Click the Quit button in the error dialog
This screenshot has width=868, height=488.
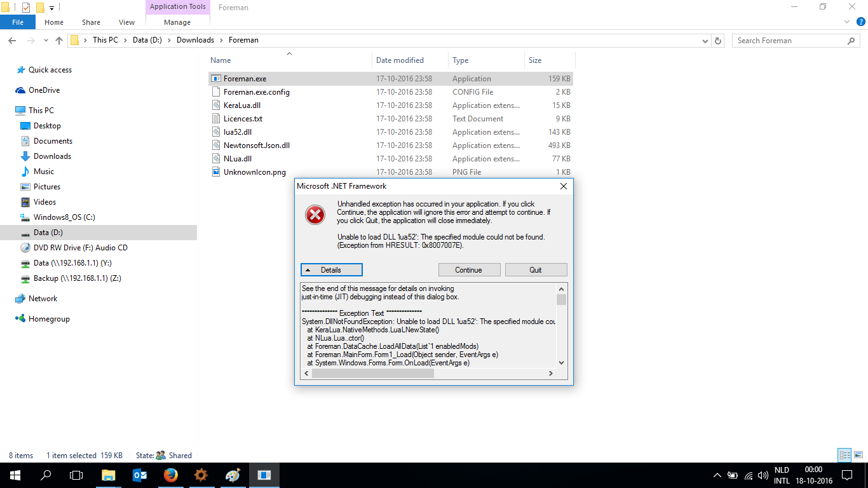[x=536, y=270]
